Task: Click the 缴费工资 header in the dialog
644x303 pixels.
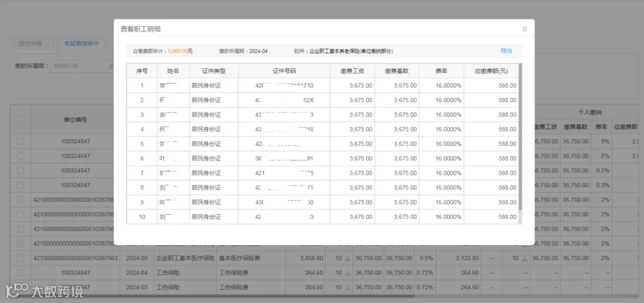Action: pos(352,71)
